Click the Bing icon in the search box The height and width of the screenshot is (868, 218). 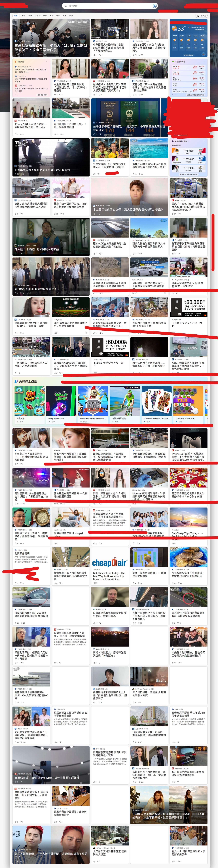(x=155, y=6)
